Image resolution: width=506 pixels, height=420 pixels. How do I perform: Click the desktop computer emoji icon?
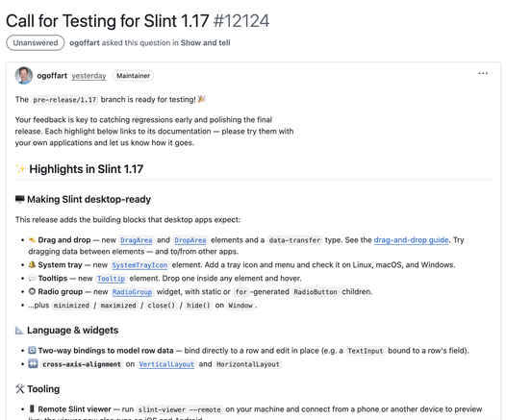19,199
